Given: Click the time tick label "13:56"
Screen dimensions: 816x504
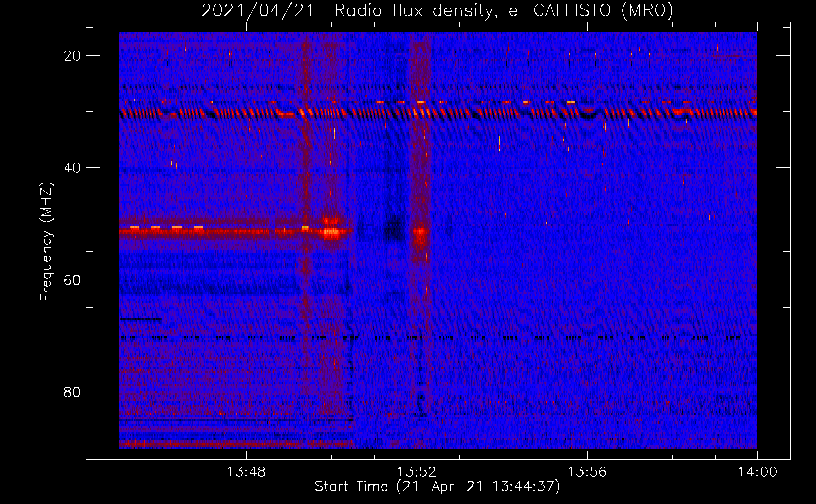Looking at the screenshot, I should pos(587,472).
